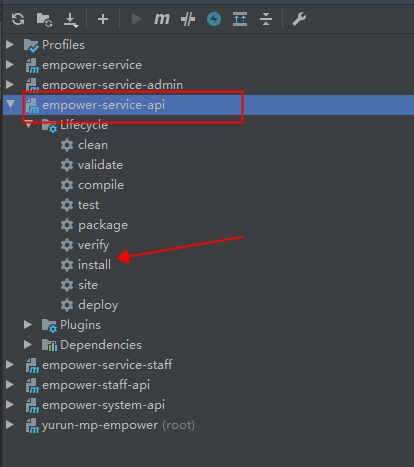Expand the Profiles node
Viewport: 414px width, 467px height.
(x=10, y=45)
